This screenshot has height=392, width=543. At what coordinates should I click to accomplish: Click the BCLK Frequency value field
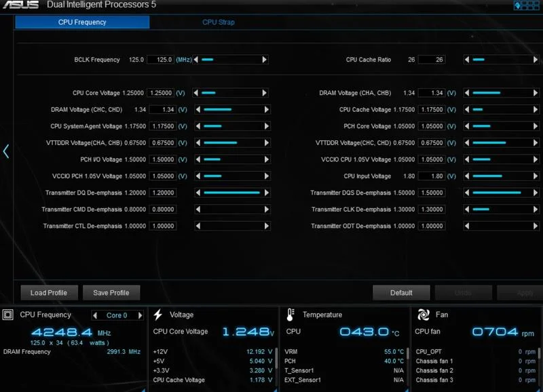160,60
